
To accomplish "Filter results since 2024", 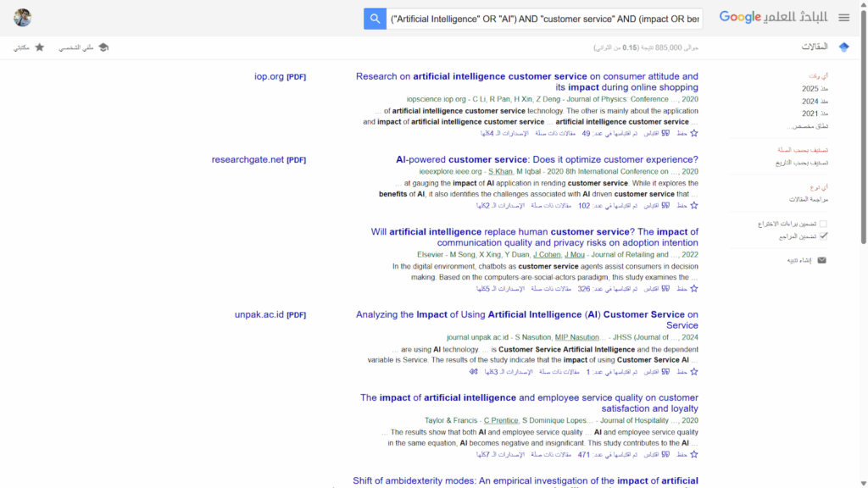I will (x=815, y=102).
